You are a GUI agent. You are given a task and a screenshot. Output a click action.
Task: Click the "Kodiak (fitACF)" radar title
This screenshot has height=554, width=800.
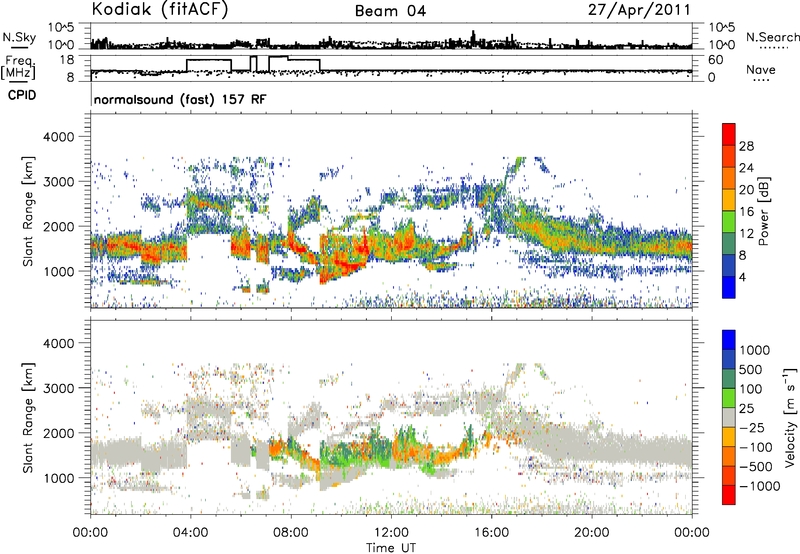tap(160, 10)
